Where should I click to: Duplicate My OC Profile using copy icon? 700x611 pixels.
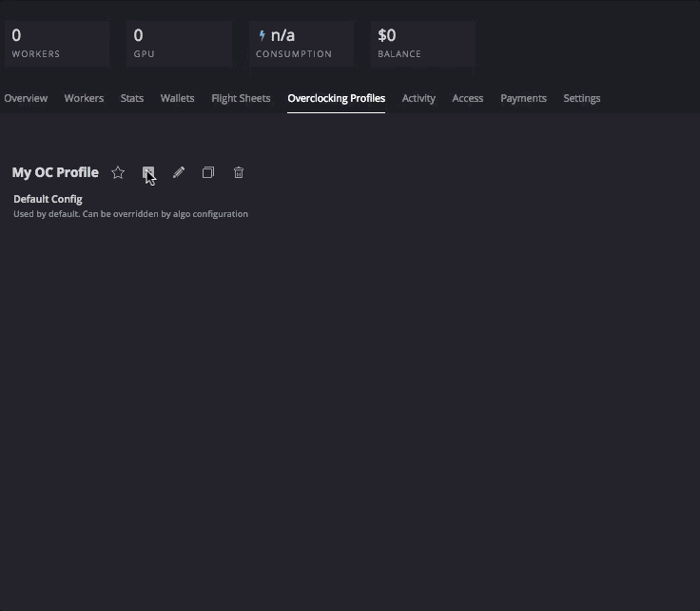[208, 172]
